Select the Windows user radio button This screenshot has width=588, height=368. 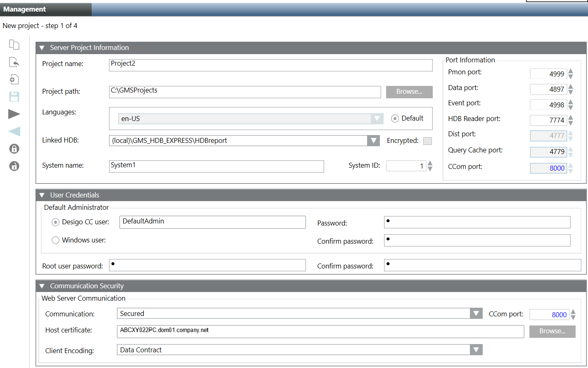point(55,240)
